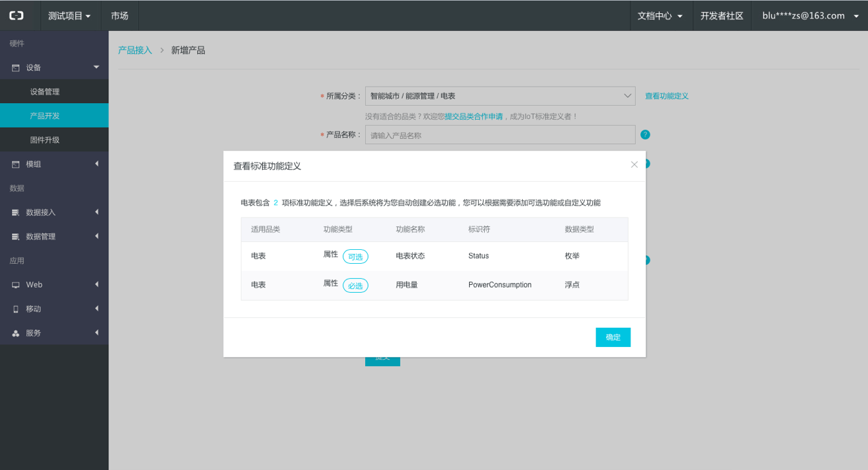Click the 数据管理 sidebar icon

[16, 237]
